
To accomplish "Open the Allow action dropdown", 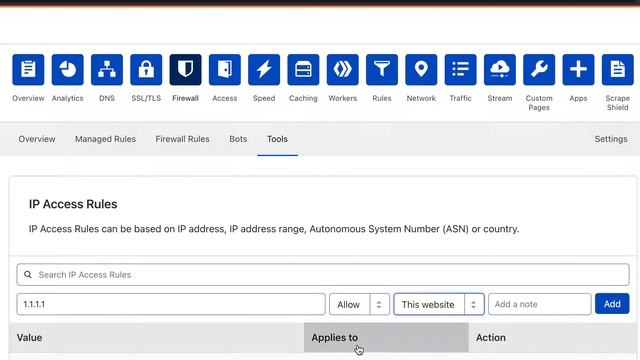I will (x=359, y=304).
